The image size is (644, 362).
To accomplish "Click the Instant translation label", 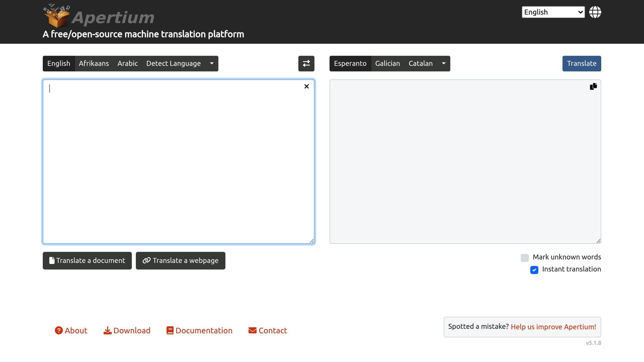I will click(571, 269).
